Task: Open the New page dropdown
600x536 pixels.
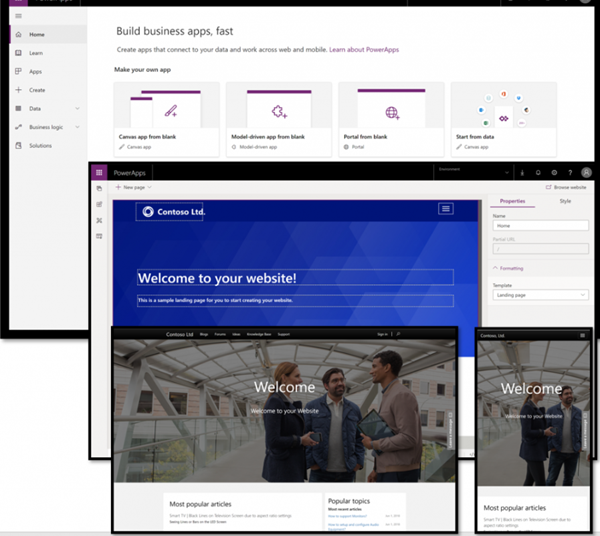Action: 134,187
